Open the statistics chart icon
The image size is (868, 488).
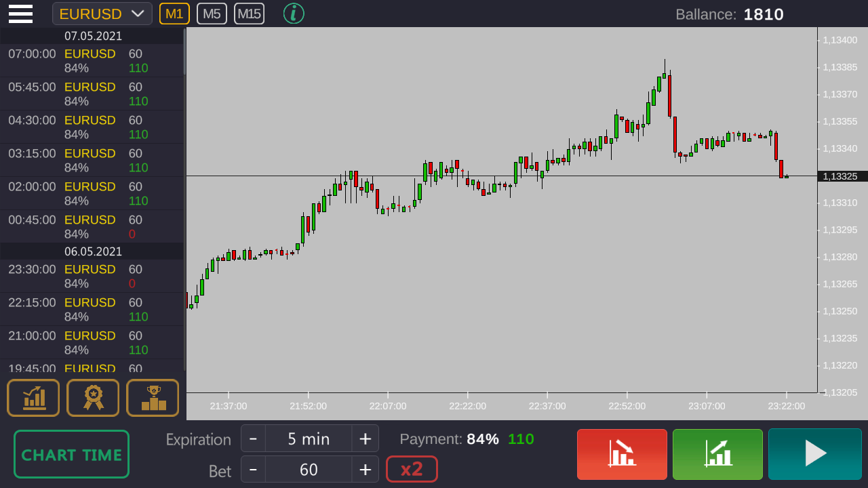33,398
